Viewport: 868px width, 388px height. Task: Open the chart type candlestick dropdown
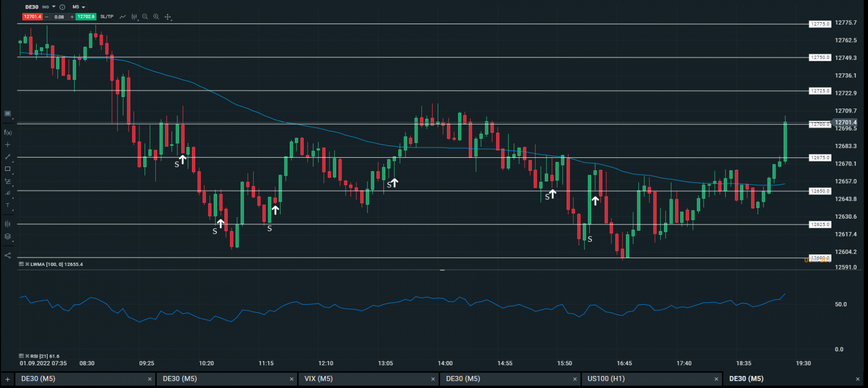coord(134,17)
